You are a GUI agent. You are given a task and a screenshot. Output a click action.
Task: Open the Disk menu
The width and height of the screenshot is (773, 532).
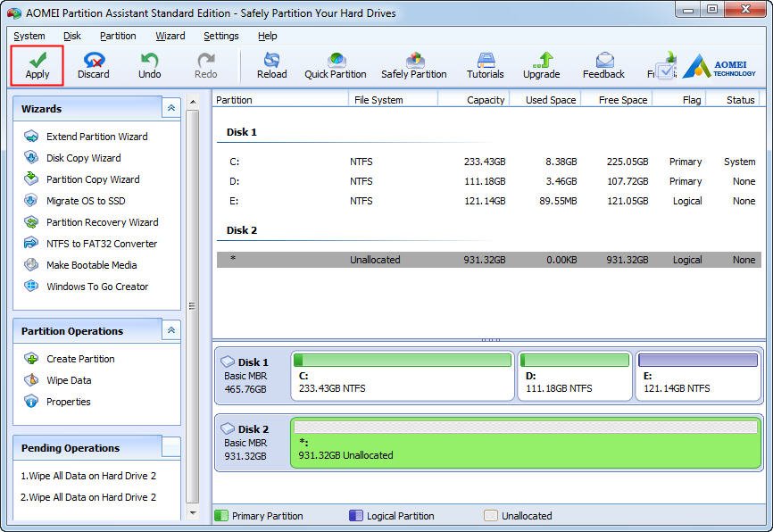coord(72,36)
